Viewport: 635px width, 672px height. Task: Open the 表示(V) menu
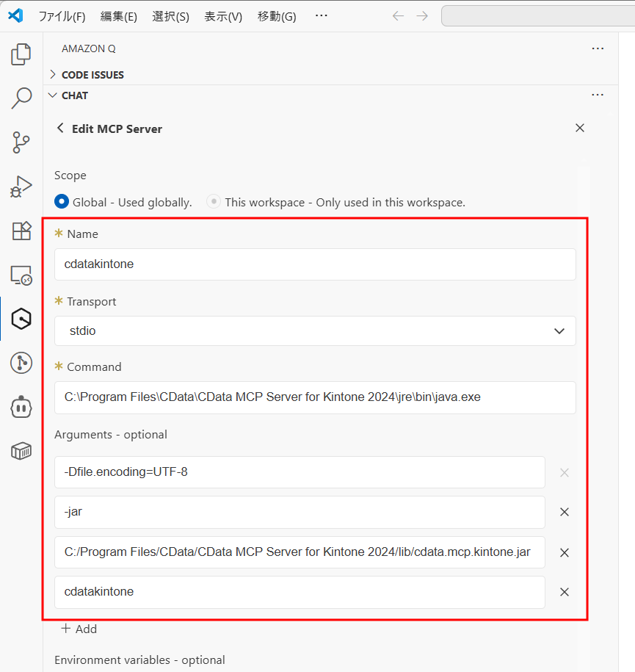pyautogui.click(x=223, y=16)
